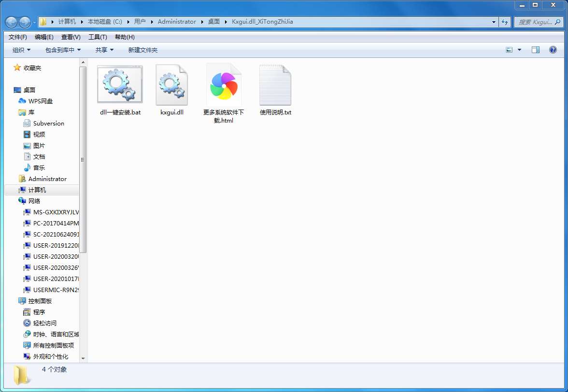This screenshot has height=392, width=568.
Task: Click the Forward navigation arrow
Action: (25, 22)
